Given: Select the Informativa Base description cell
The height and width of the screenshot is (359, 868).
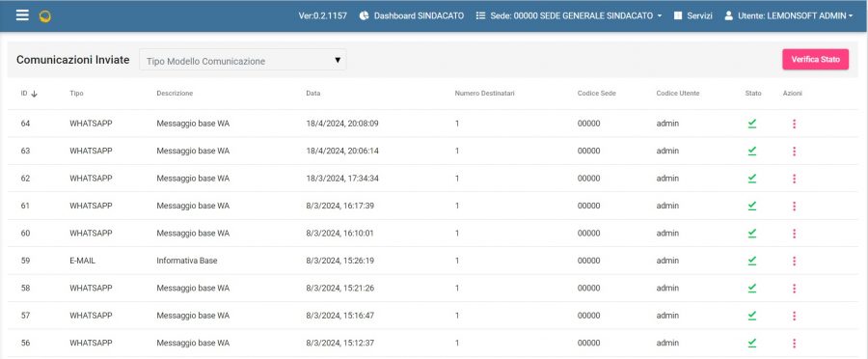Looking at the screenshot, I should tap(187, 261).
